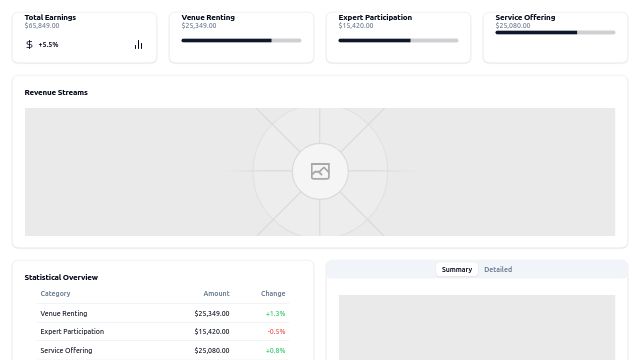Viewport: 640px width, 360px height.
Task: Click the dollar sign icon in Total Earnings
Action: pos(29,44)
